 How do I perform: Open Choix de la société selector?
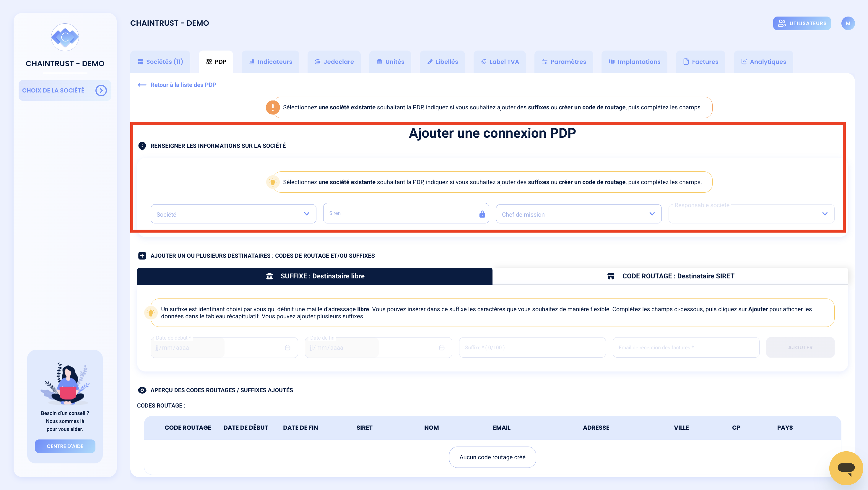click(x=65, y=90)
